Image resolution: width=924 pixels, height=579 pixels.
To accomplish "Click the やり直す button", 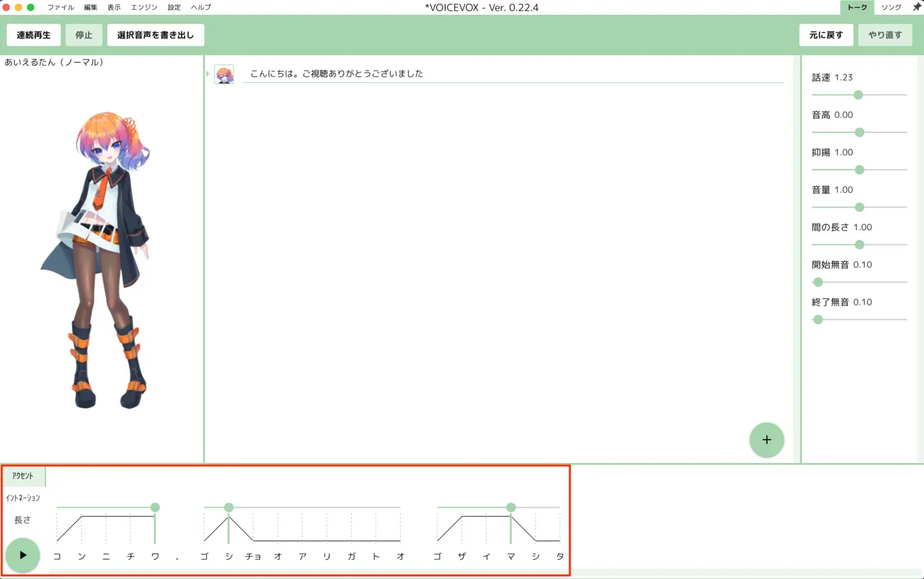I will tap(885, 35).
